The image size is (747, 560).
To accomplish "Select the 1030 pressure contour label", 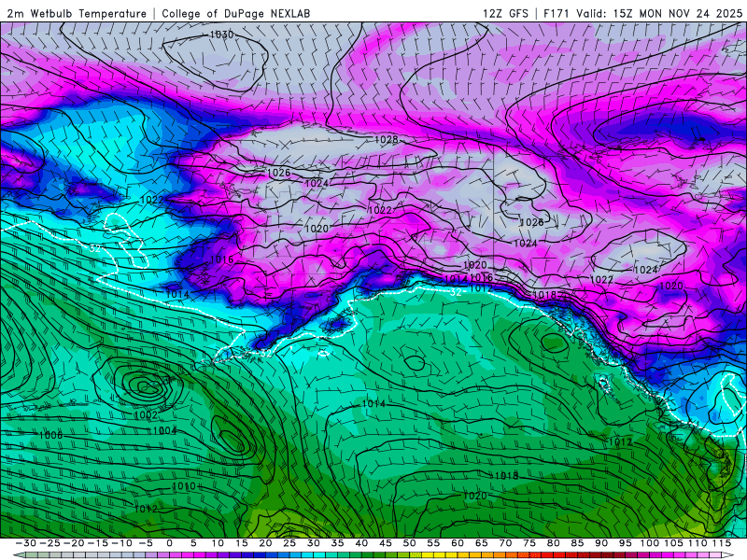I will coord(221,35).
